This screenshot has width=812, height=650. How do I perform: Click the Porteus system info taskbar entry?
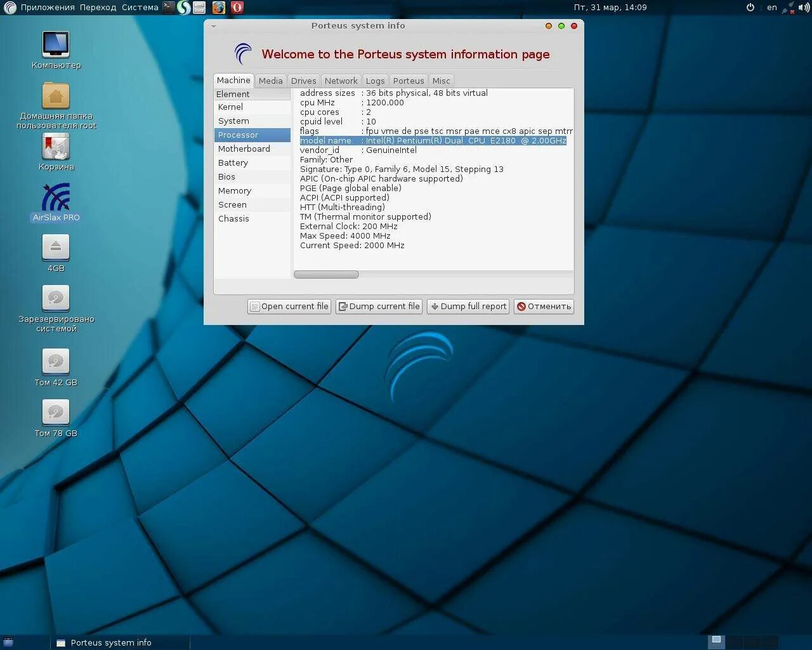tap(119, 642)
